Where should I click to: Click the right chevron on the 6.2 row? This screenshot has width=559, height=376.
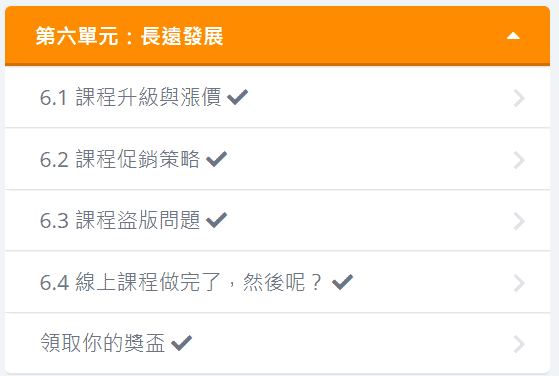click(519, 160)
